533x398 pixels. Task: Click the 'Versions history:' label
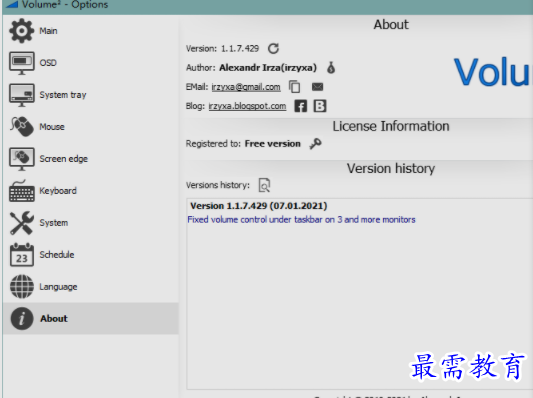(218, 185)
